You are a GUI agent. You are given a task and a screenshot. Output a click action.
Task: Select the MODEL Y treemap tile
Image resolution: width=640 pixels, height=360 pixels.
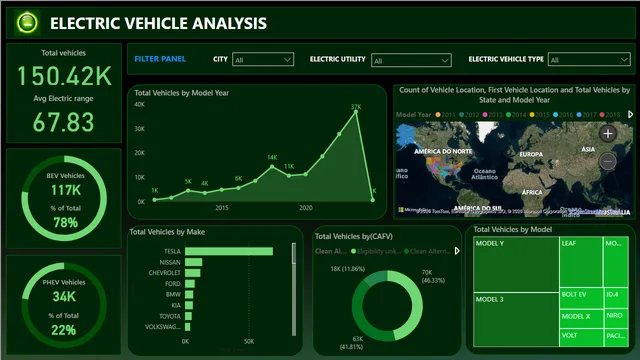pos(516,264)
